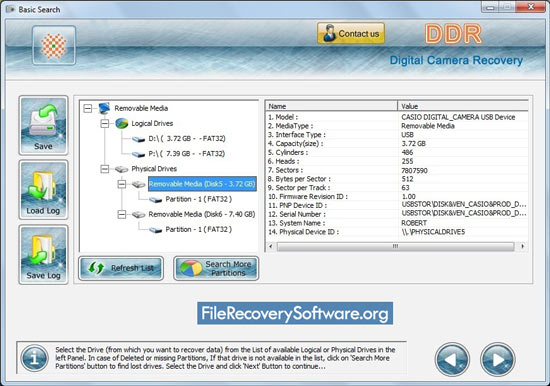The width and height of the screenshot is (550, 386).
Task: Open the Load Log button
Action: (43, 190)
